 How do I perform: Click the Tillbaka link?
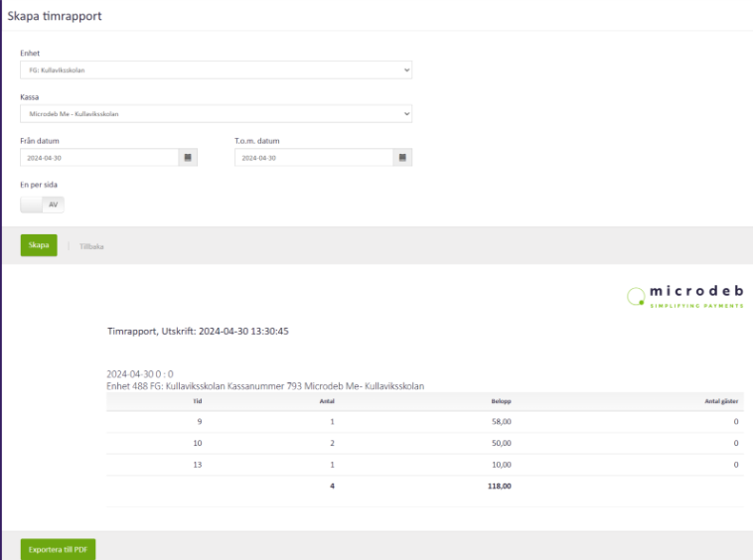91,246
